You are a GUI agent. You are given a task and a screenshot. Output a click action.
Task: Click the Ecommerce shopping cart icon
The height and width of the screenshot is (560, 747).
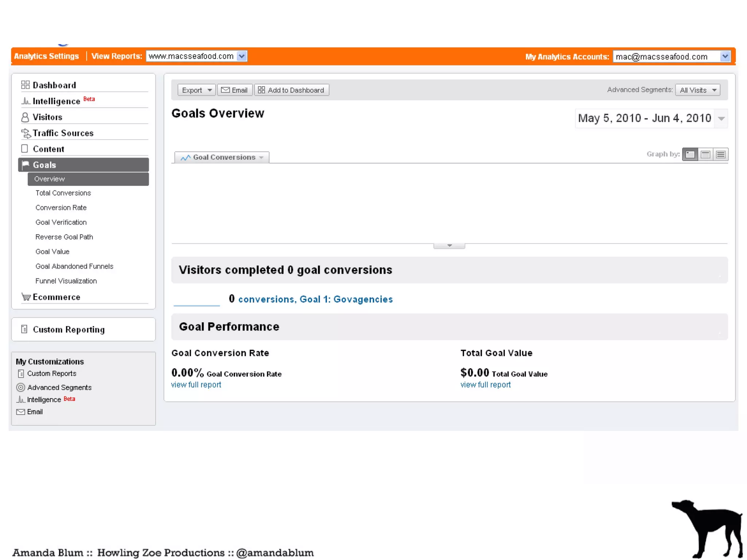pyautogui.click(x=26, y=297)
